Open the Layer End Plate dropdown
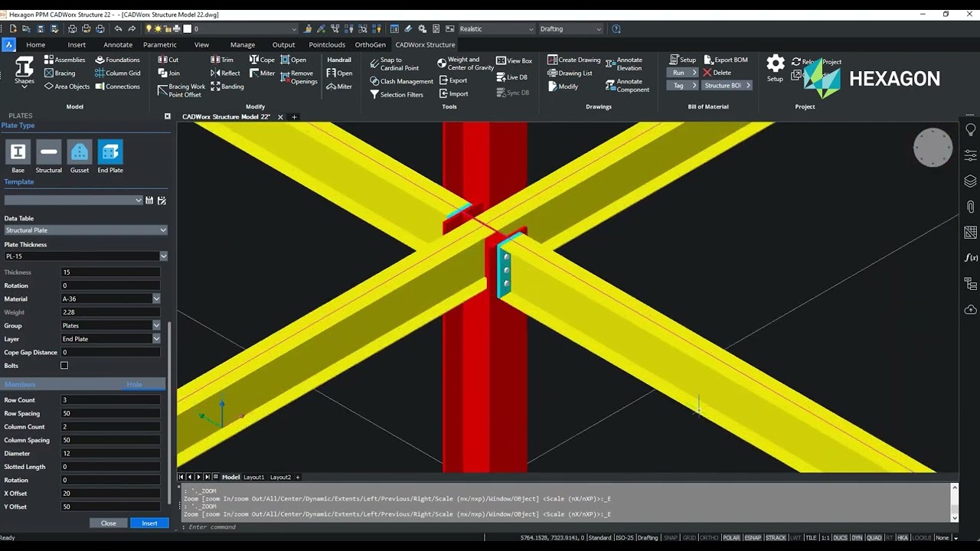Image resolution: width=980 pixels, height=551 pixels. [110, 339]
